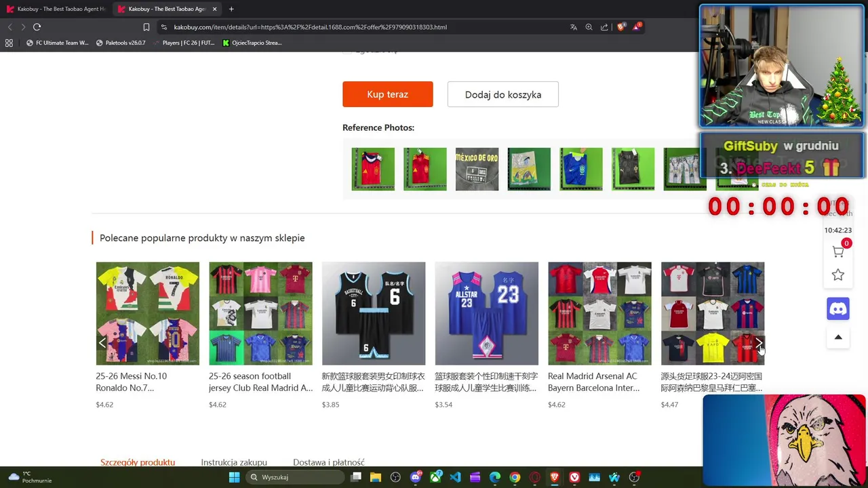Open FC Ultimate Team bookmark
Viewport: 868px width, 488px height.
click(x=57, y=43)
